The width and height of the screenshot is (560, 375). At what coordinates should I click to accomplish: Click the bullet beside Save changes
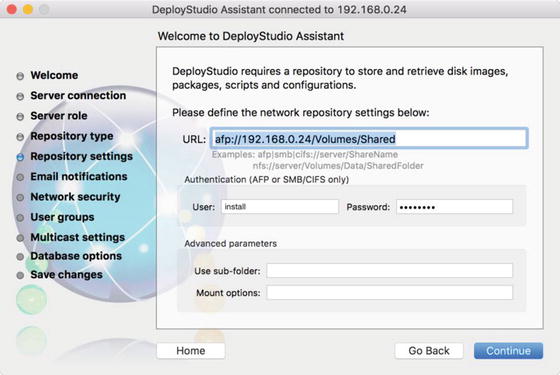tap(20, 275)
